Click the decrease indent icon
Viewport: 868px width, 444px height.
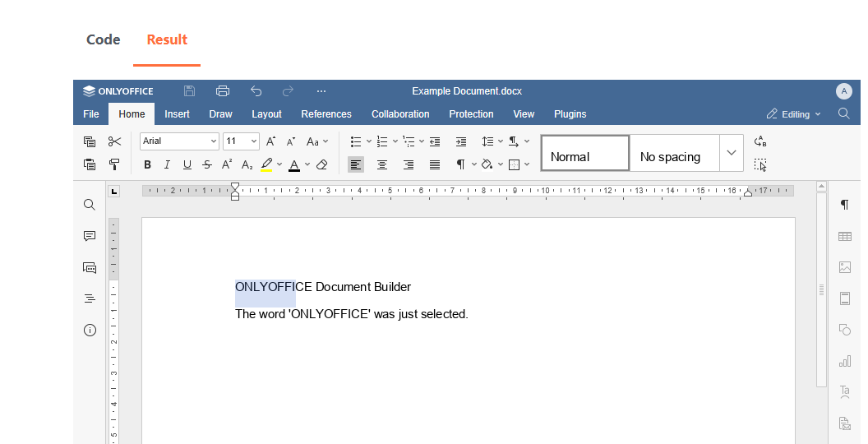(435, 141)
